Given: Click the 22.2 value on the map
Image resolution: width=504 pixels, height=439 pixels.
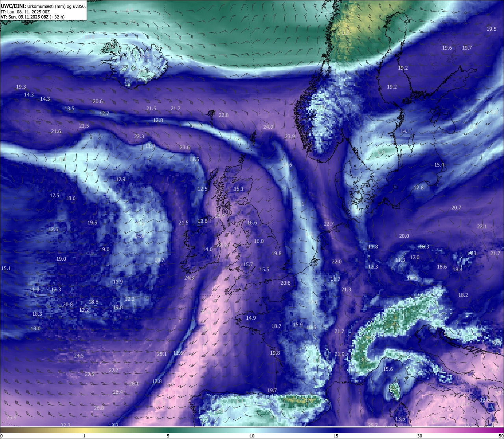Looking at the screenshot, I should pos(65,426).
